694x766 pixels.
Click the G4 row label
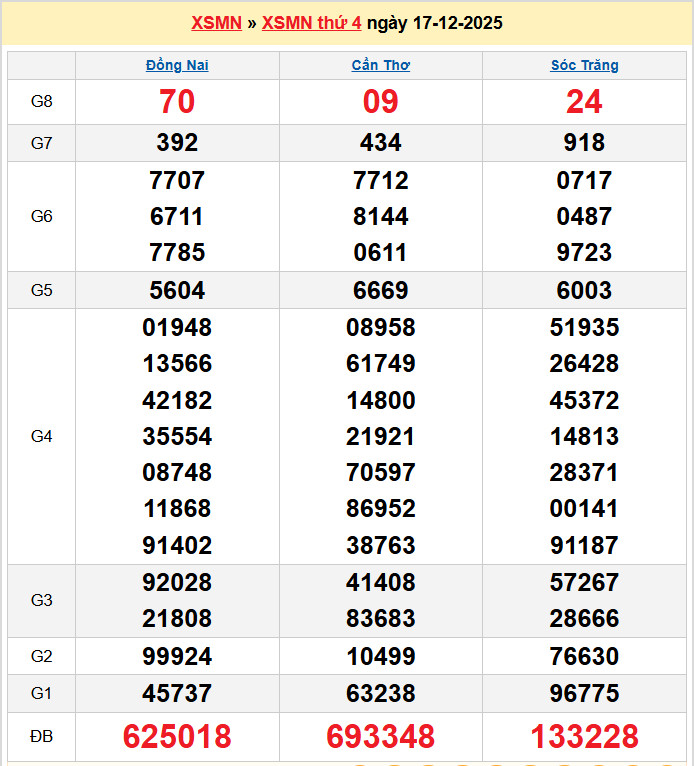(41, 436)
